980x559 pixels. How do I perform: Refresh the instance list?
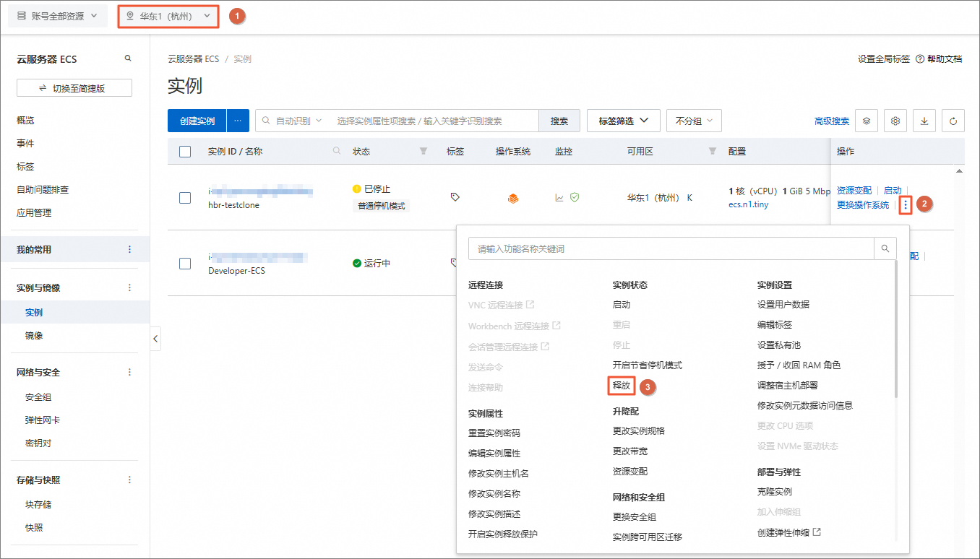click(953, 121)
